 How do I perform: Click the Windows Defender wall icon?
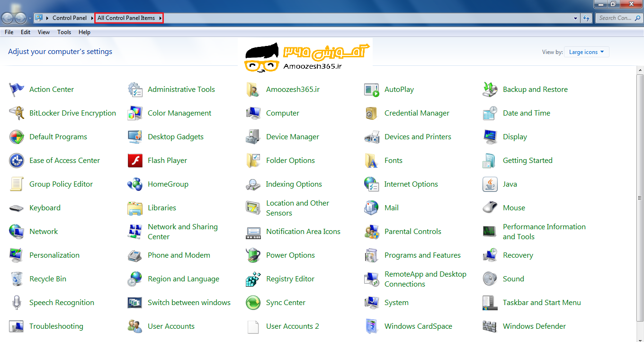(490, 326)
